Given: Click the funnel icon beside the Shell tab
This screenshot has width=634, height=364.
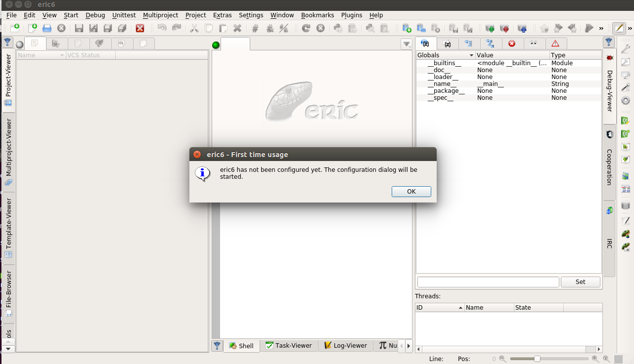Looking at the screenshot, I should point(217,346).
